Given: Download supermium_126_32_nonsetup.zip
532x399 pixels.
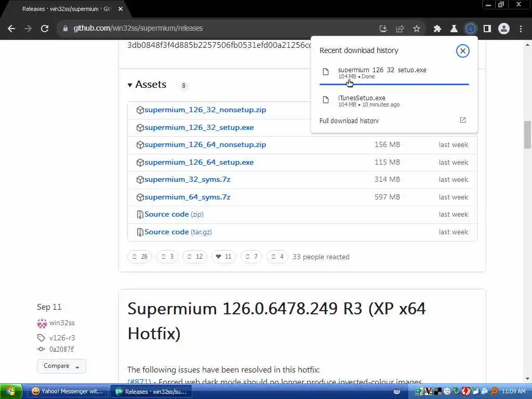Looking at the screenshot, I should pos(205,110).
